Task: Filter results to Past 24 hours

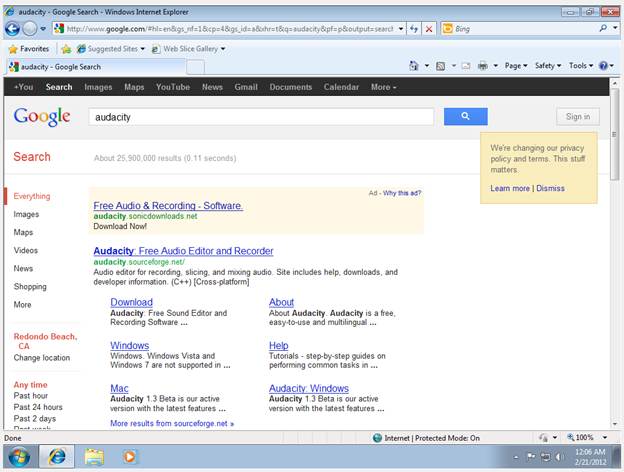Action: click(x=38, y=407)
